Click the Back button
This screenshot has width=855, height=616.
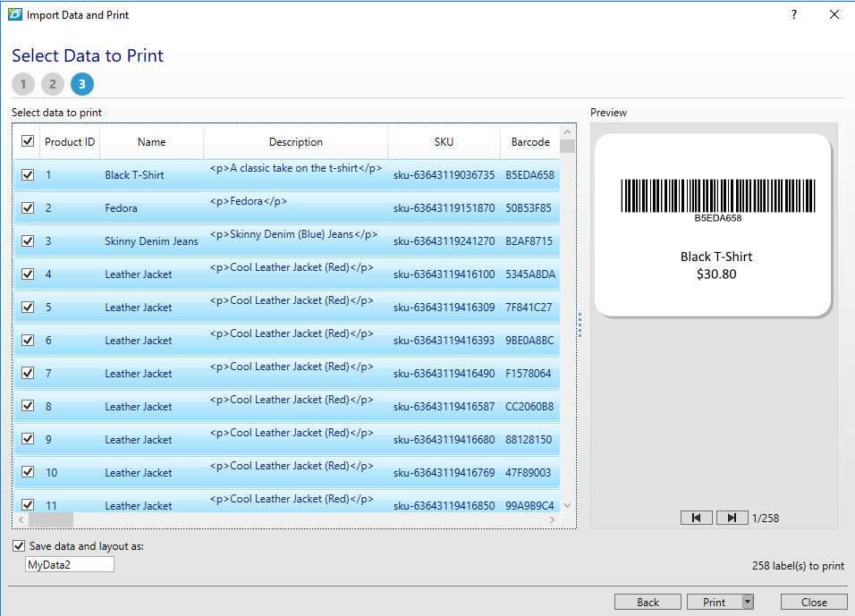[648, 602]
